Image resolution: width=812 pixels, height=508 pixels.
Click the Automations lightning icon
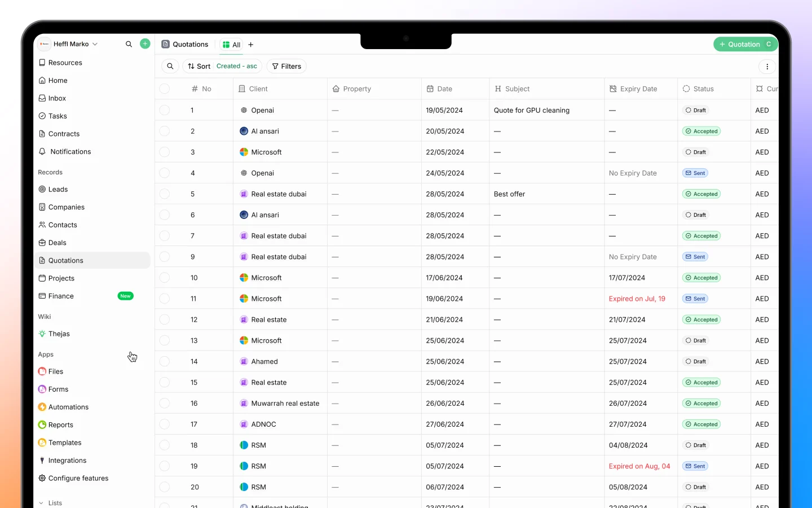(x=42, y=407)
